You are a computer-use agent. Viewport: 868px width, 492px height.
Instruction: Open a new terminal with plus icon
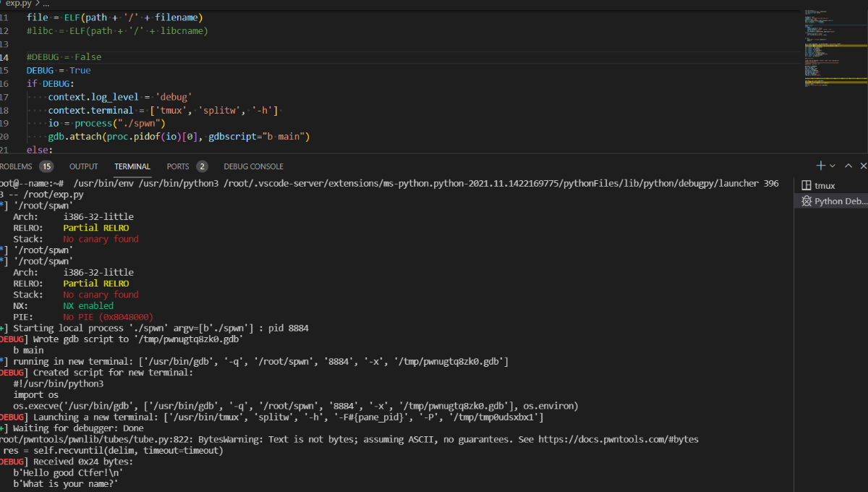pyautogui.click(x=821, y=166)
